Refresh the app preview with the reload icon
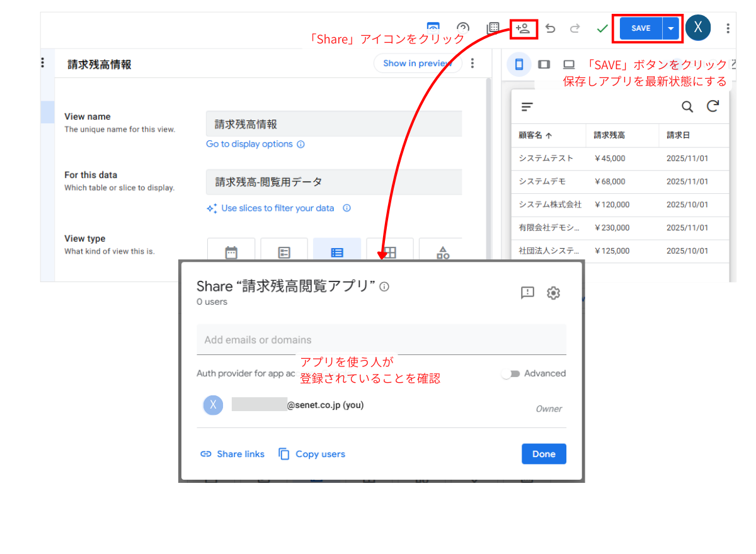The image size is (756, 554). (713, 106)
